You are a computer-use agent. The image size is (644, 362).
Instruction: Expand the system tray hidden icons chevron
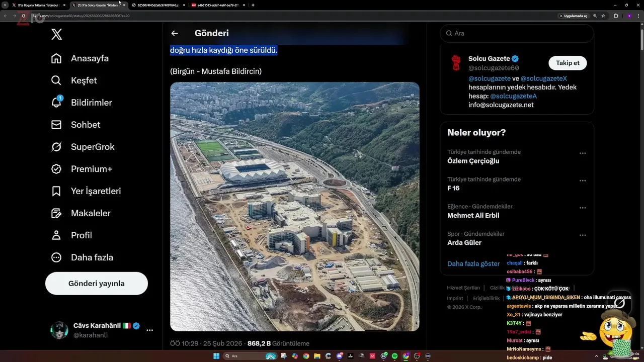[597, 356]
